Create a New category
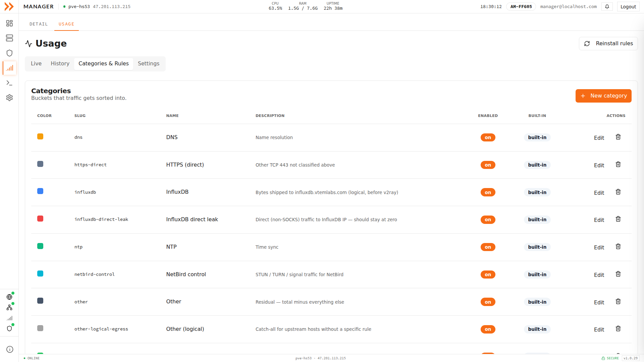644x362 pixels. click(x=603, y=96)
